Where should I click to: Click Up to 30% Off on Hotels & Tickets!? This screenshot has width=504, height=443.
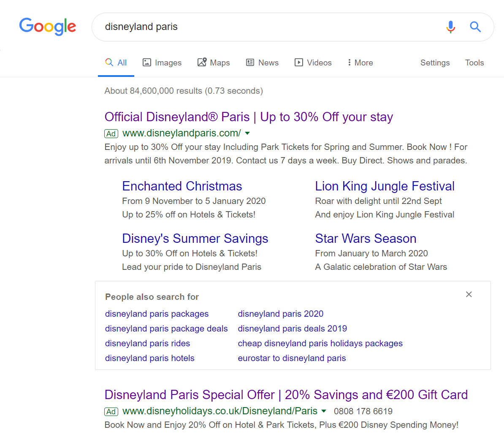click(x=190, y=253)
